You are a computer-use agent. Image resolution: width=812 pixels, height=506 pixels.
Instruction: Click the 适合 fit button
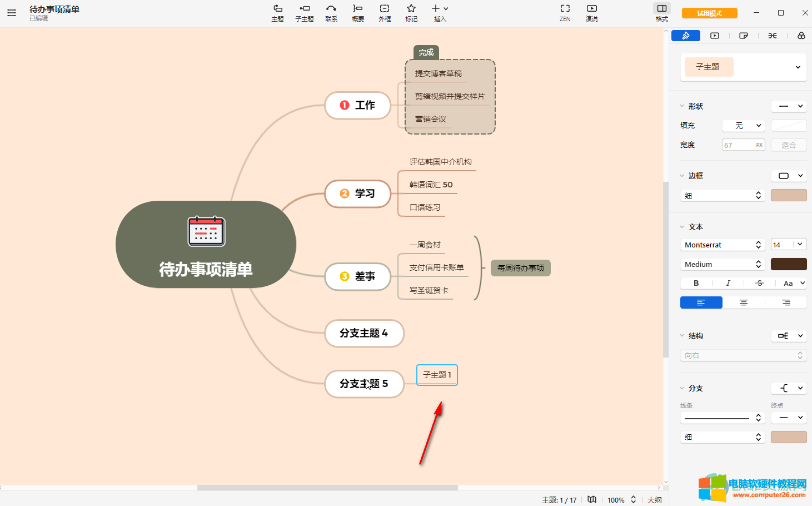click(789, 145)
